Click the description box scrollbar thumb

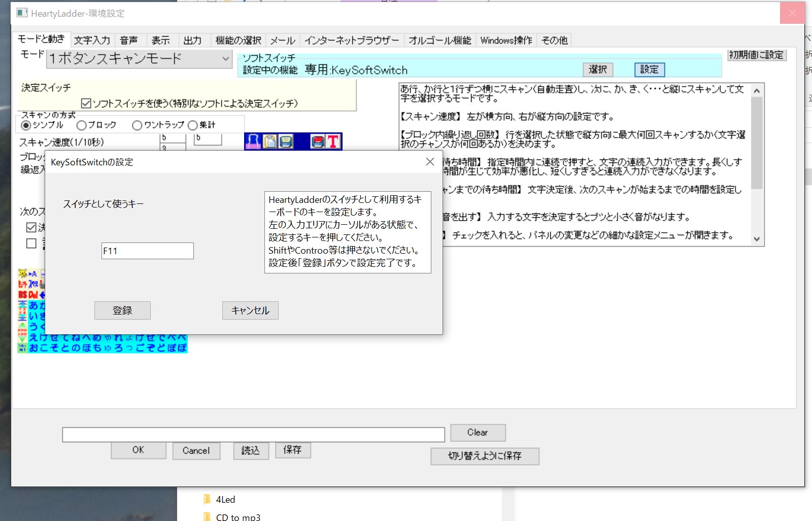757,143
